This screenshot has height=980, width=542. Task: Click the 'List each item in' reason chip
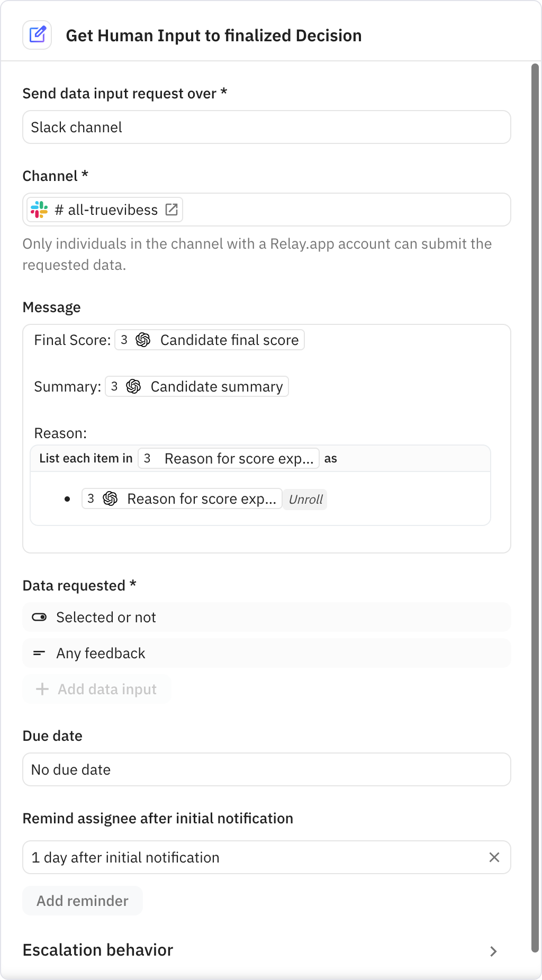coord(229,458)
